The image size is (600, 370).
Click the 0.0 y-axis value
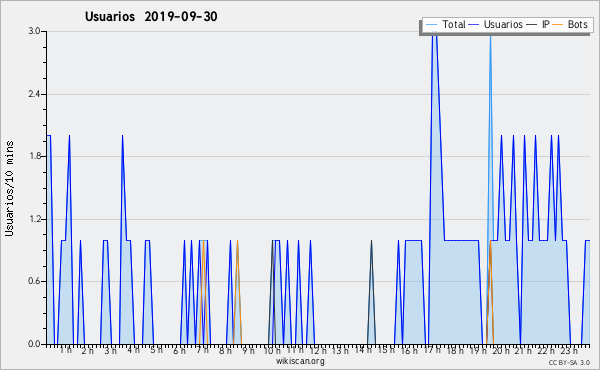click(x=34, y=344)
